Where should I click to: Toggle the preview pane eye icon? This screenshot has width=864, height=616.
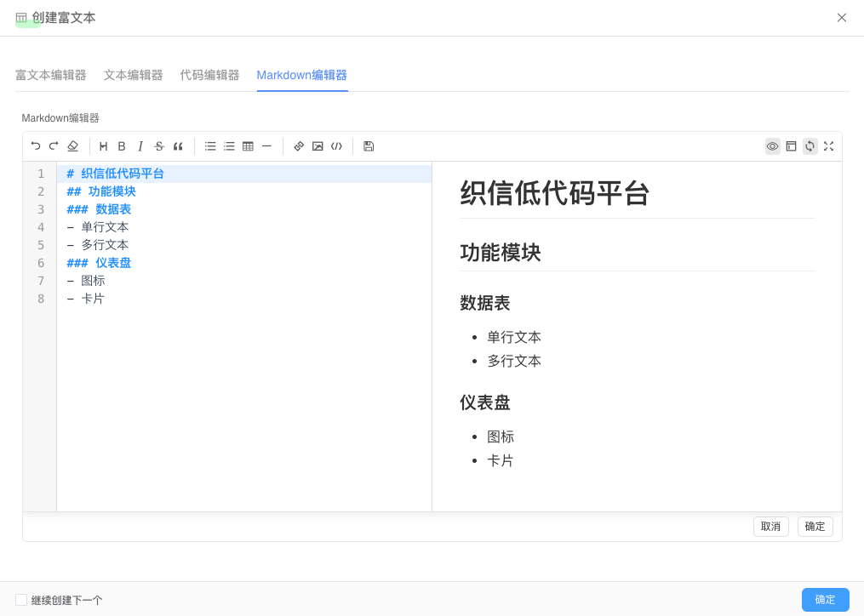(772, 145)
